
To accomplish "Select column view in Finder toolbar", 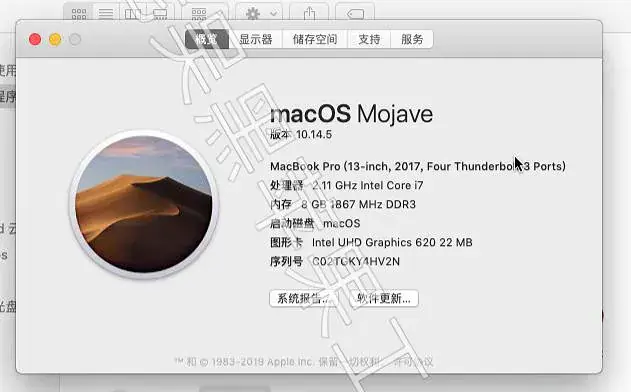I will click(133, 14).
